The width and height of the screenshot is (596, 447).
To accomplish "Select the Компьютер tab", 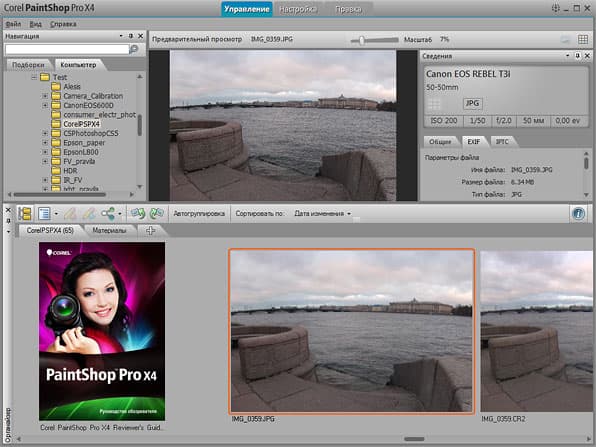I will pos(78,65).
